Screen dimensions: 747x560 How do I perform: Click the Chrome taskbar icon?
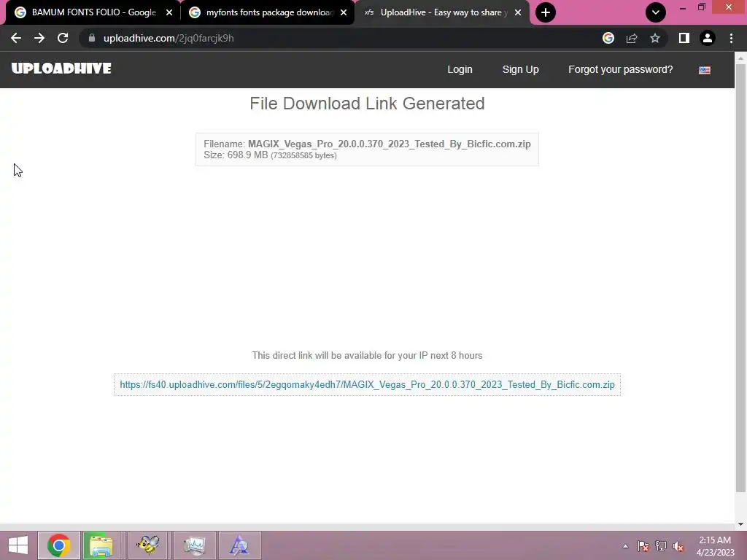coord(58,545)
